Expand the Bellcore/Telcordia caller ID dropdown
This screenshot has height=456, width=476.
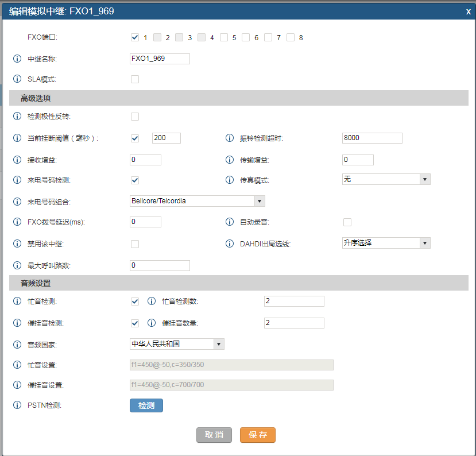pyautogui.click(x=198, y=201)
